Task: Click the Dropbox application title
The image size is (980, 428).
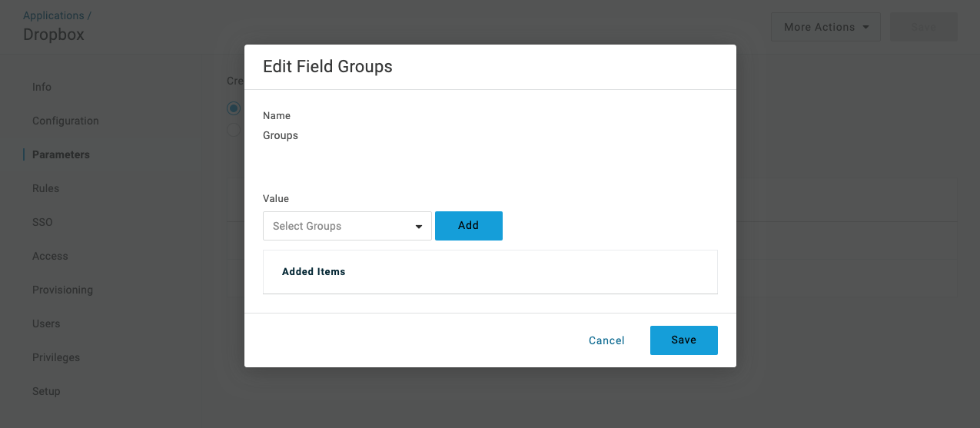Action: [x=54, y=35]
